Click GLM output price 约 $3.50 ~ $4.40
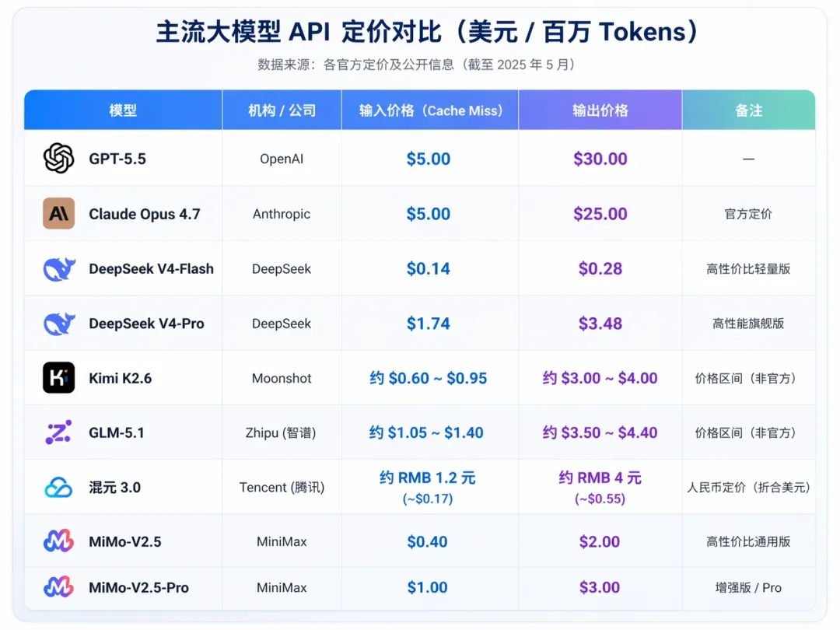This screenshot has height=630, width=840. point(600,433)
